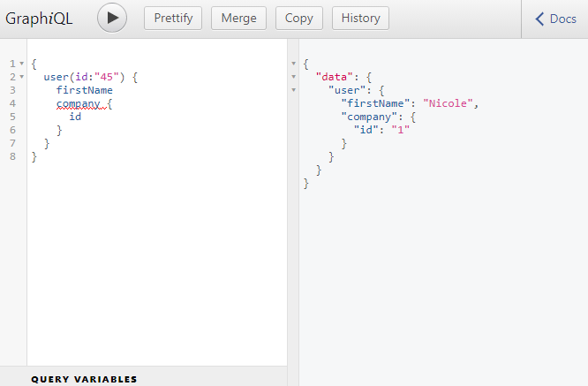
Task: Click the underlined company field in query
Action: 78,103
